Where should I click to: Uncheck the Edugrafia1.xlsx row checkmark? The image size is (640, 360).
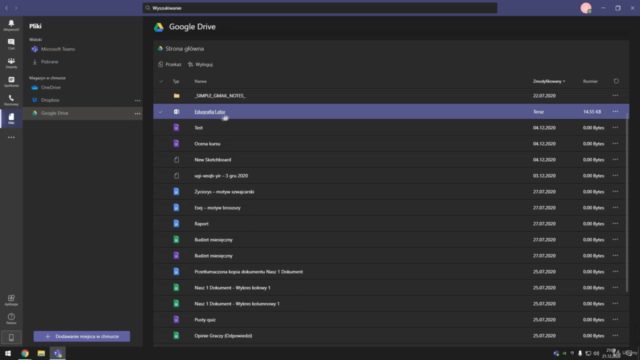point(161,112)
